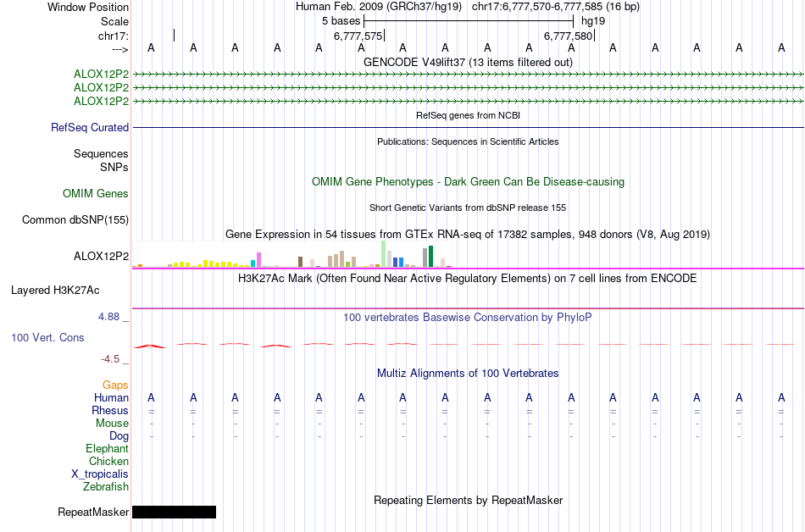805x532 pixels.
Task: Click 100 vertebrates Basewise Conservation title
Action: [x=468, y=318]
